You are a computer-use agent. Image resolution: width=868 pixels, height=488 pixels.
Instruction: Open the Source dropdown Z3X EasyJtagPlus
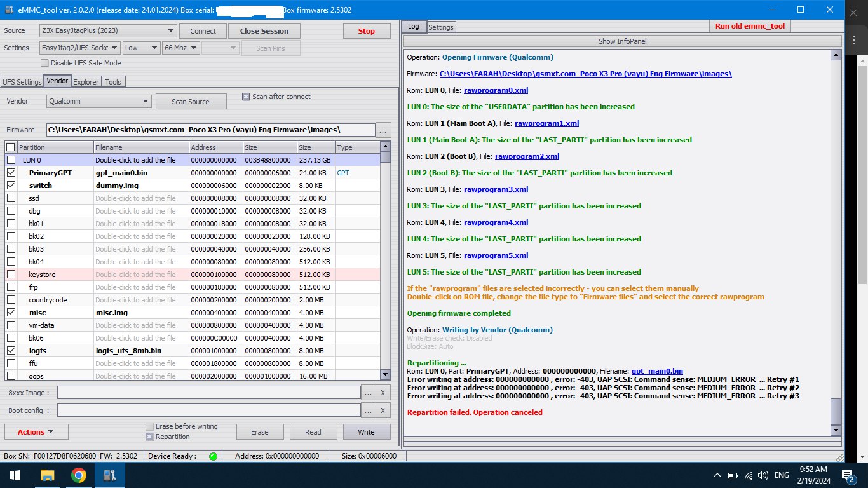point(108,30)
